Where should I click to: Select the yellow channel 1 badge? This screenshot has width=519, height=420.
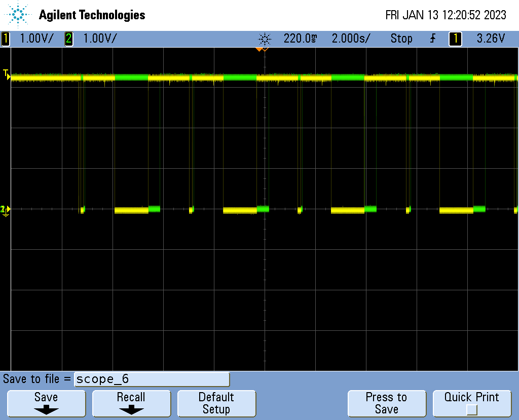(6, 39)
